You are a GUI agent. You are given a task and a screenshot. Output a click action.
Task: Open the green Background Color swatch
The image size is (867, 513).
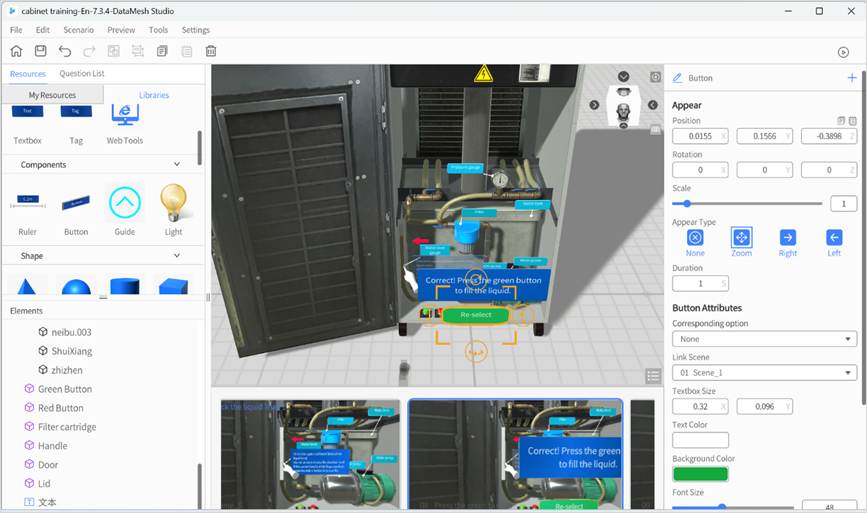(x=700, y=474)
